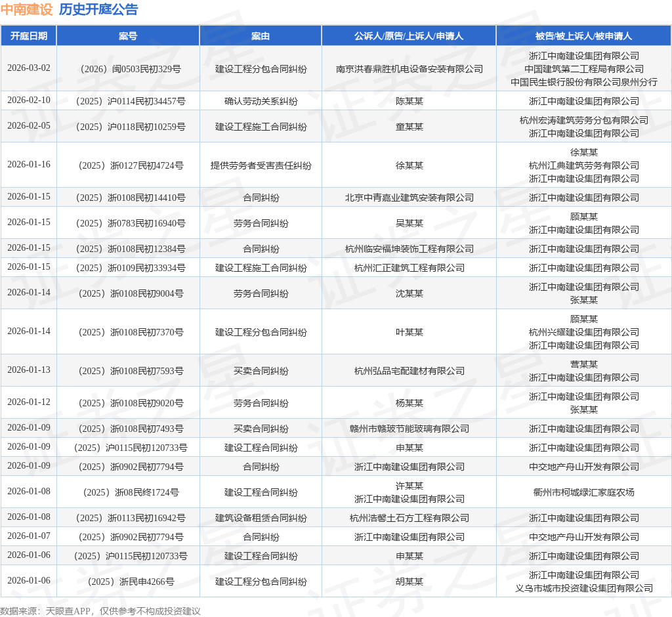Click plaintiff 叶某某
This screenshot has width=672, height=617.
tap(409, 332)
